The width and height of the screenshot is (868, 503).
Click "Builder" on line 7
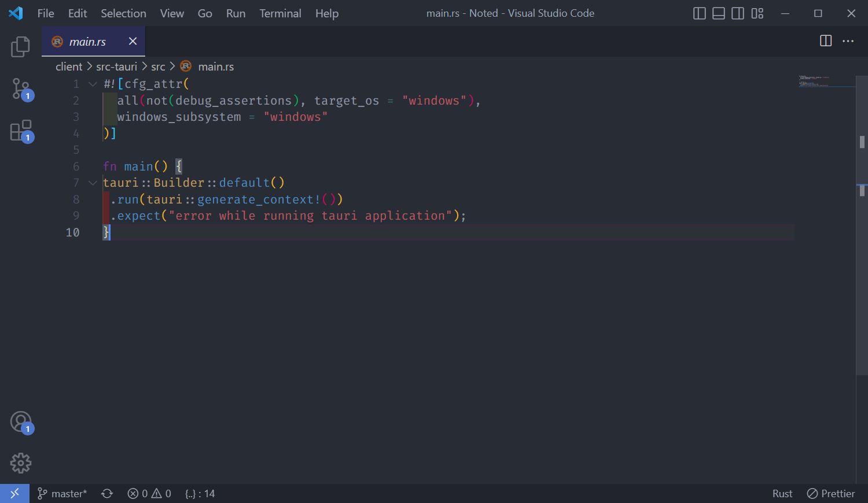[179, 183]
